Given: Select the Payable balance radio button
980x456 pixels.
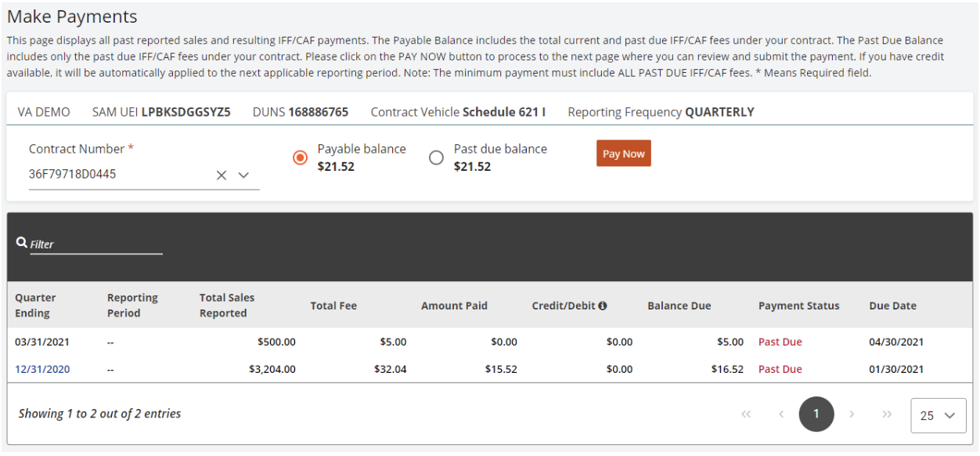Looking at the screenshot, I should (300, 157).
